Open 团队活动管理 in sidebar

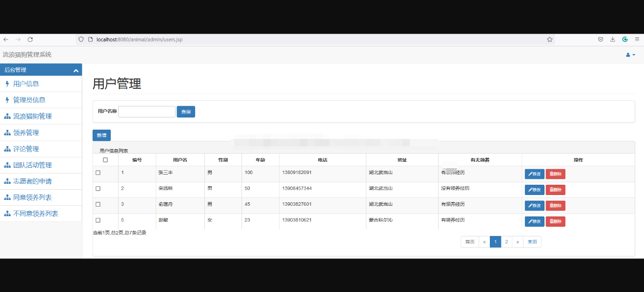32,165
